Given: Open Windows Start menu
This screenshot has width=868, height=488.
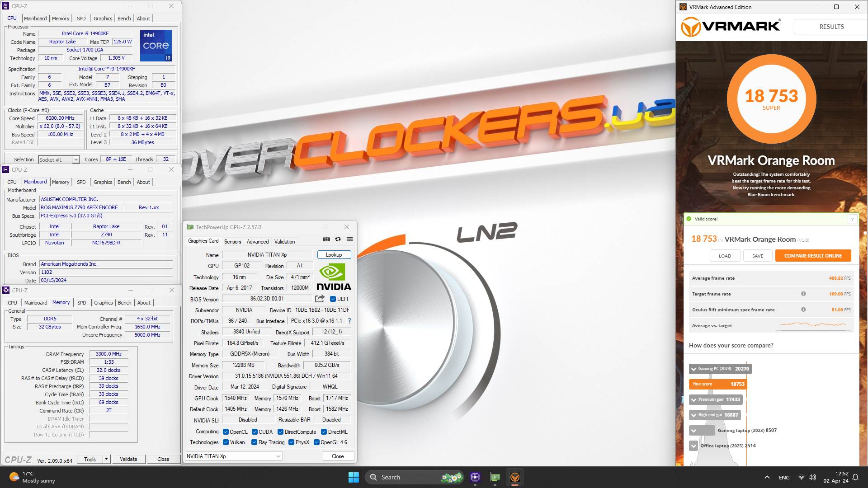Looking at the screenshot, I should [354, 477].
